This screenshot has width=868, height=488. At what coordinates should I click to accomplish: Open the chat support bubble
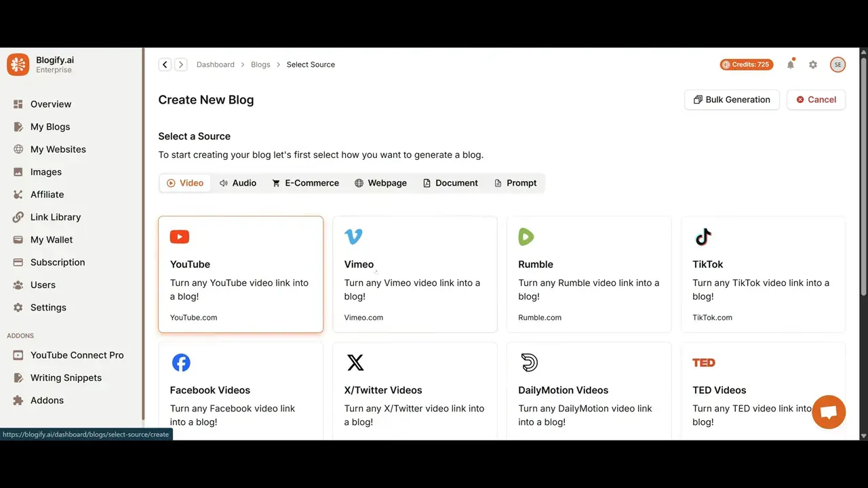[x=829, y=411]
